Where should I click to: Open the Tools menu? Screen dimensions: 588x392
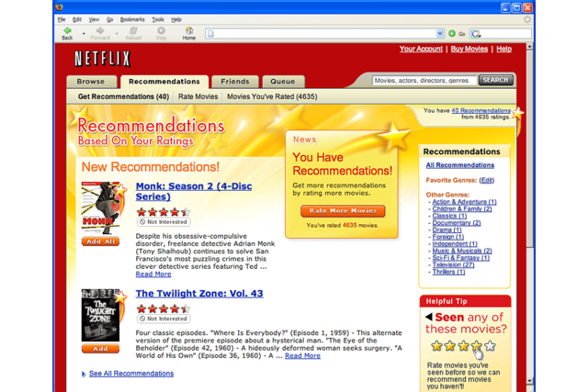click(x=158, y=19)
